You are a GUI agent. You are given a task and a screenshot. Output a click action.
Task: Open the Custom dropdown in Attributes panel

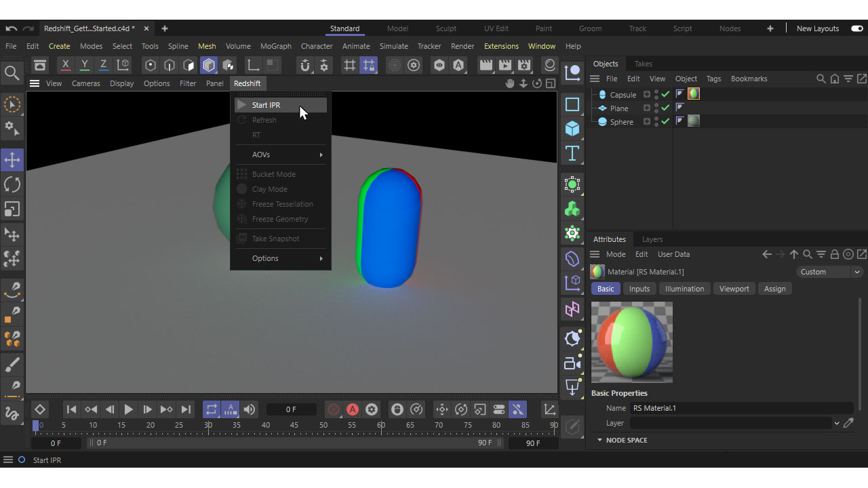click(829, 271)
